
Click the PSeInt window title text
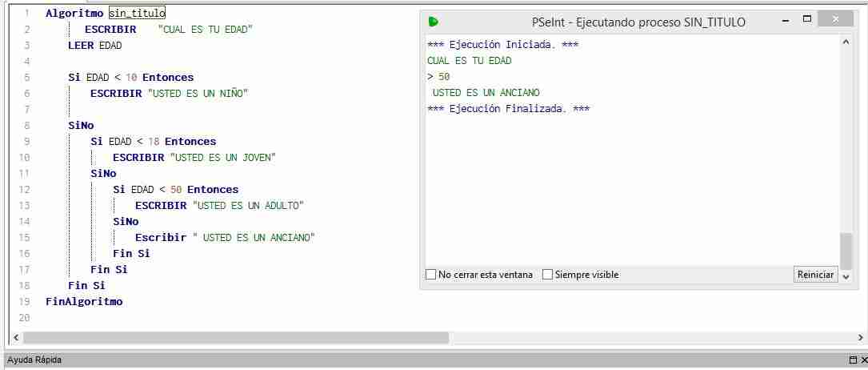(x=638, y=22)
